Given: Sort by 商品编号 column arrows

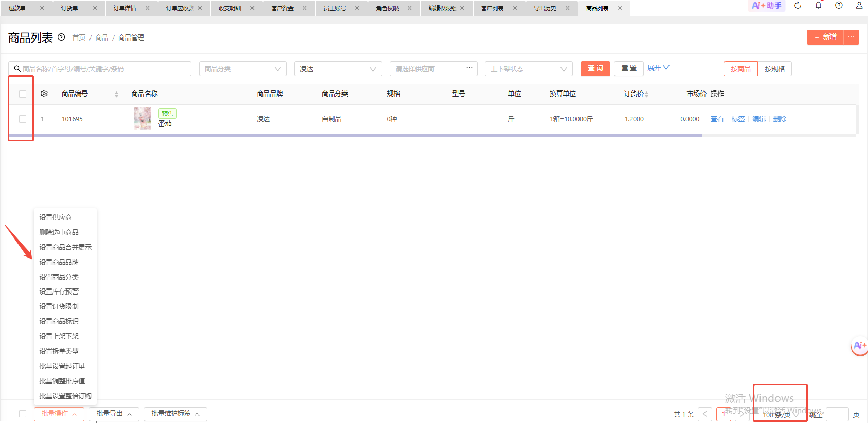Looking at the screenshot, I should (116, 94).
